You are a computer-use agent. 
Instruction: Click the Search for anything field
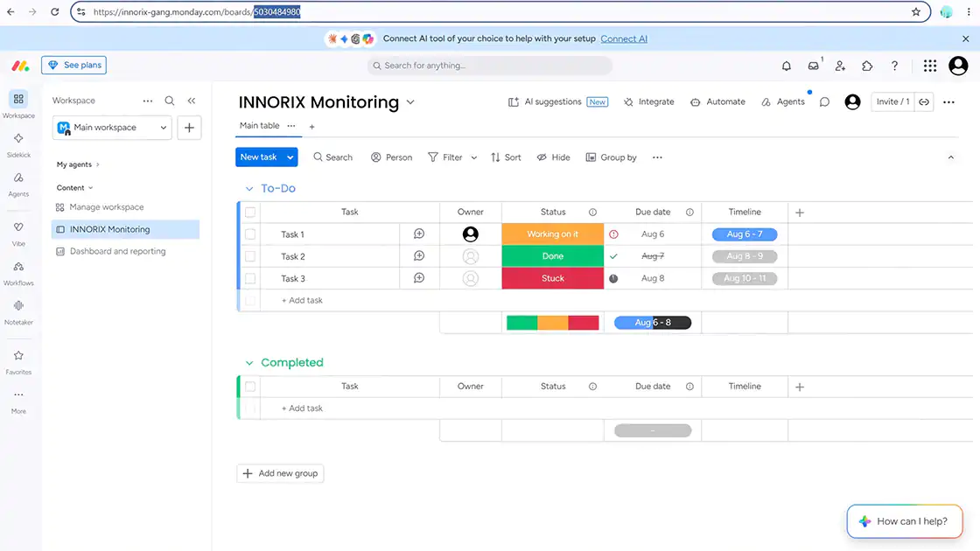coord(490,66)
